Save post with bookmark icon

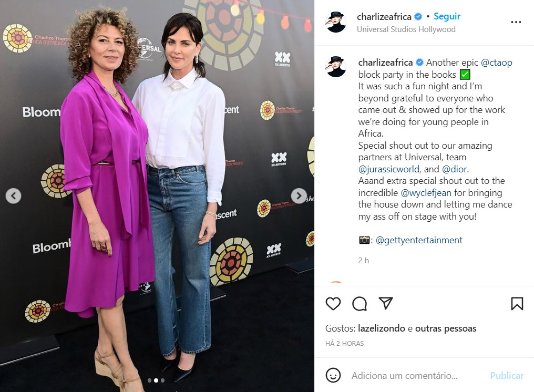517,303
